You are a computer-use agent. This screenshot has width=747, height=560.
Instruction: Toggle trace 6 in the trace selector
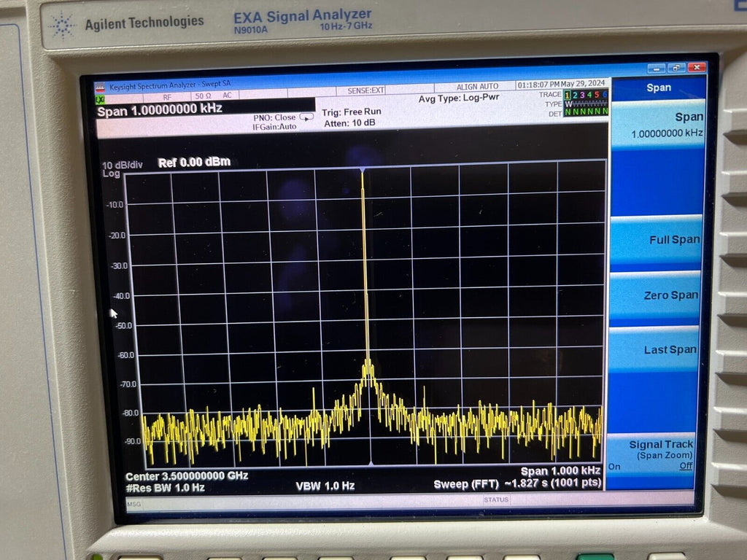click(605, 94)
